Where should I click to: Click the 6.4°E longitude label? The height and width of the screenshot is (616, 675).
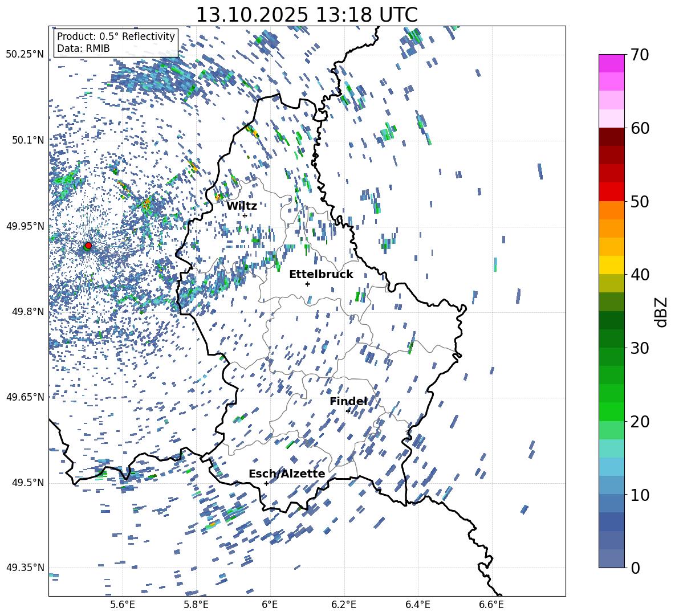click(x=418, y=605)
